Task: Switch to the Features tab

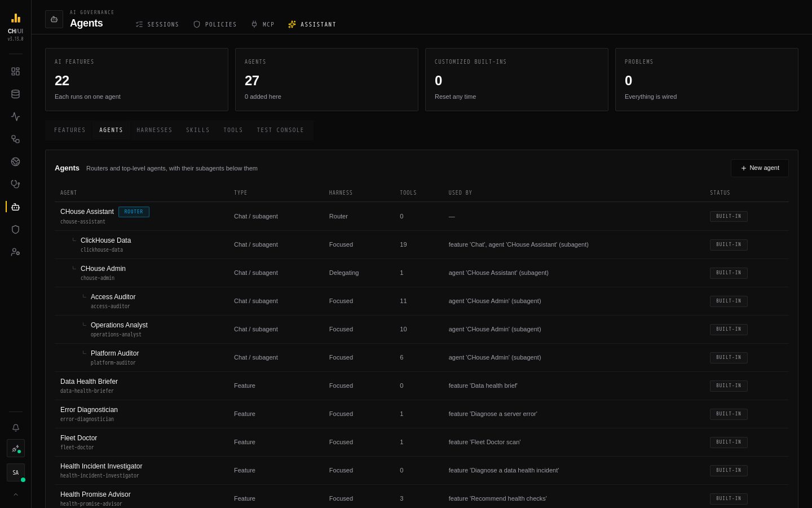Action: coord(70,130)
